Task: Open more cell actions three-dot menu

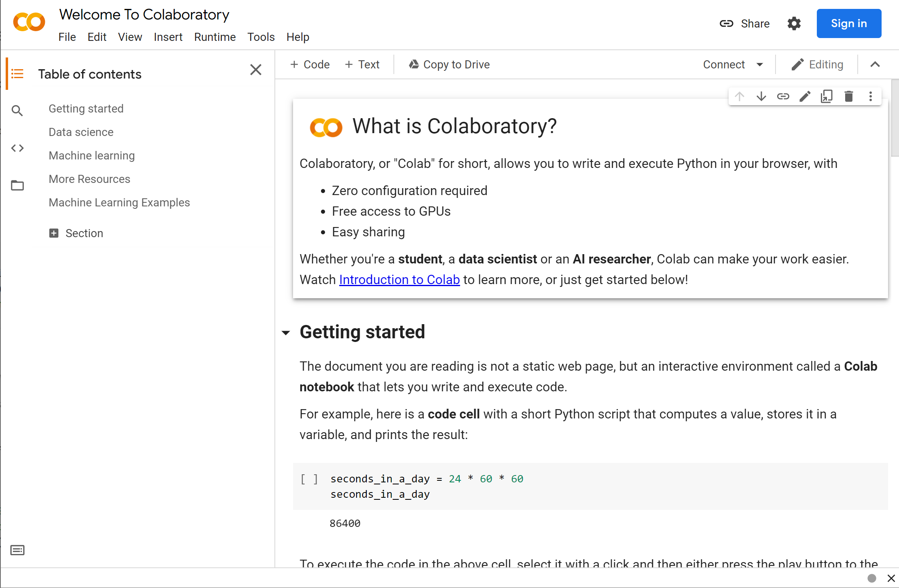Action: 871,96
